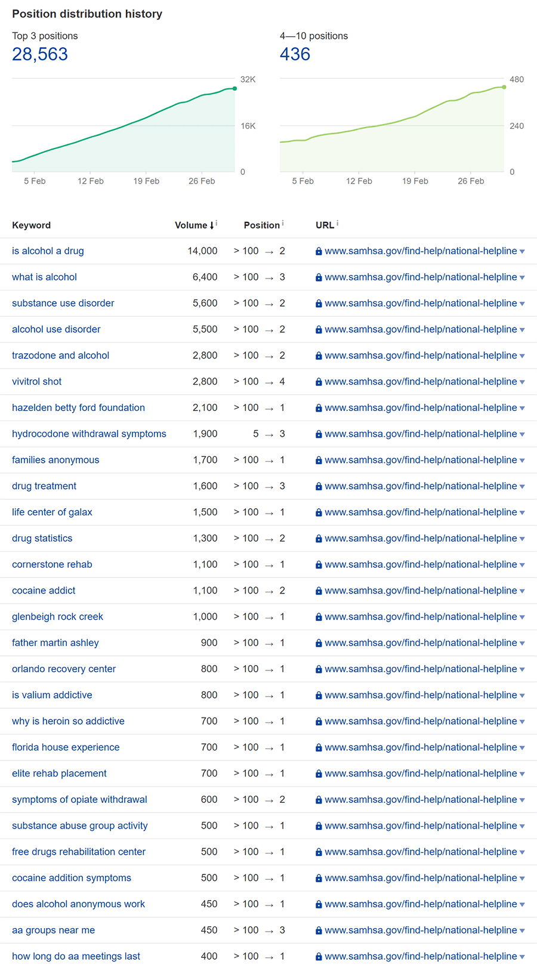Click end point of Top 3 positions chart
The width and height of the screenshot is (537, 980).
click(235, 88)
